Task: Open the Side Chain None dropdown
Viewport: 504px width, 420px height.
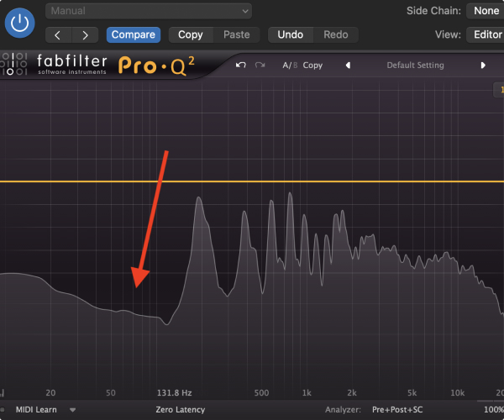Action: click(x=485, y=11)
